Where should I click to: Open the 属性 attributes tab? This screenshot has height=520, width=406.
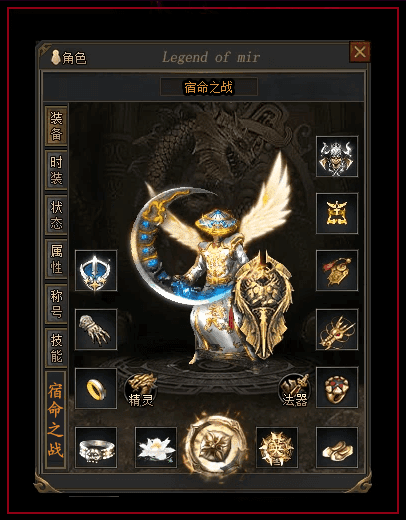56,259
